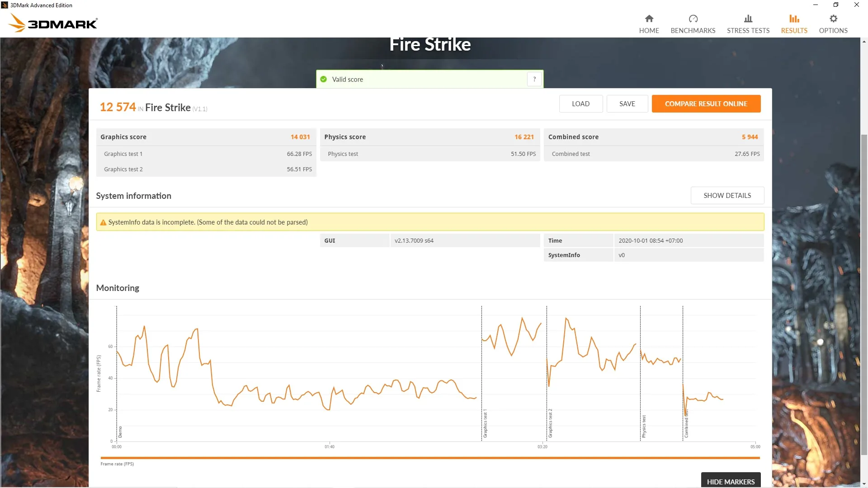Open Stress Tests section
This screenshot has height=488, width=868.
(x=748, y=24)
